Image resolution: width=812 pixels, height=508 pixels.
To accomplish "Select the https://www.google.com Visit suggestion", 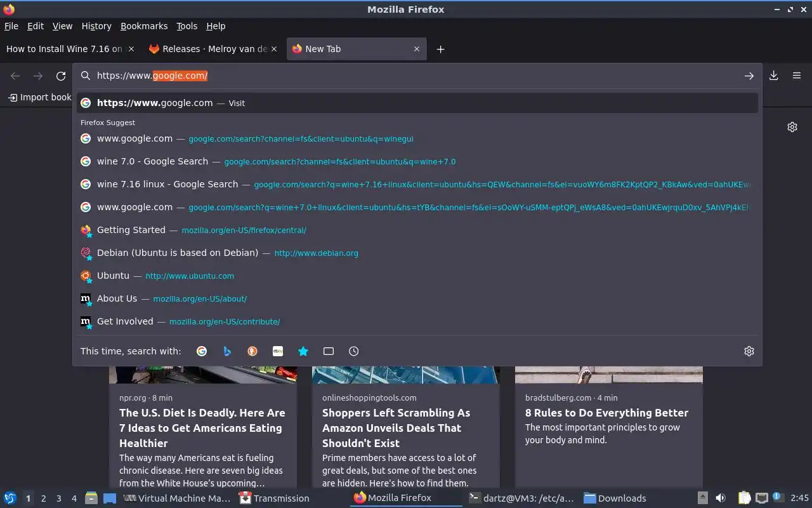I will (417, 103).
